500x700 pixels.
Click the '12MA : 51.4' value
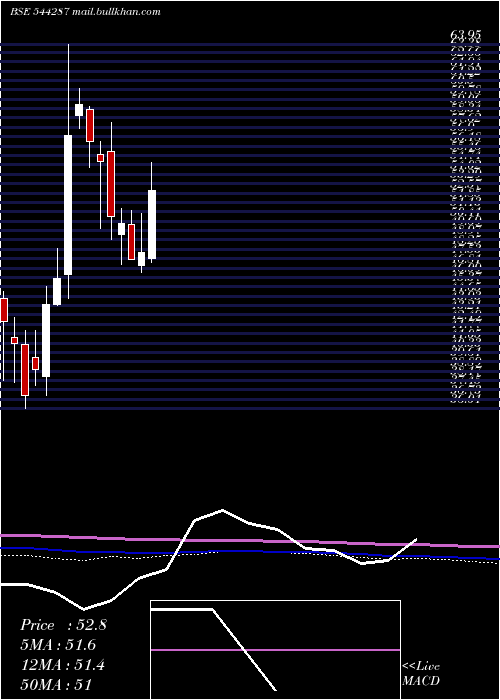[x=63, y=665]
